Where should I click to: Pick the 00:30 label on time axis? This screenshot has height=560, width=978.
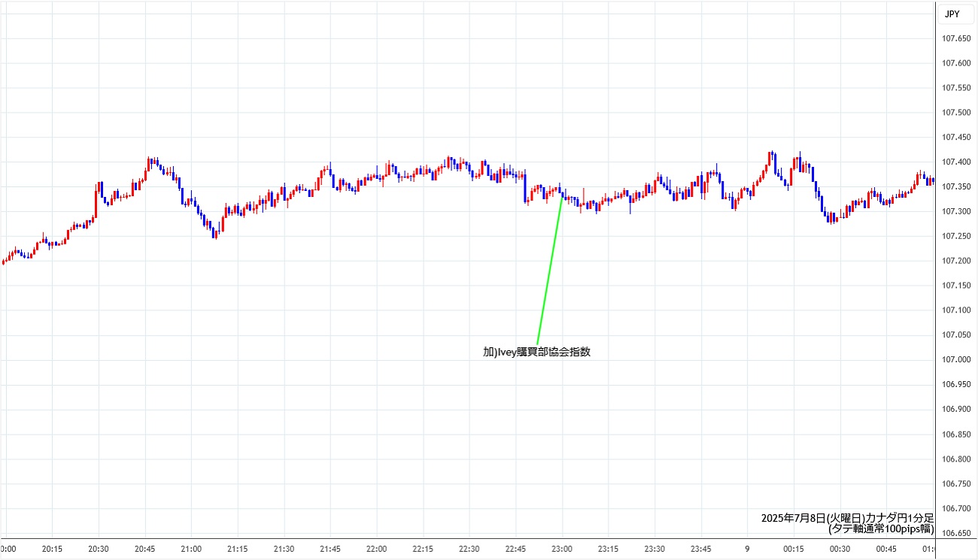click(x=840, y=549)
